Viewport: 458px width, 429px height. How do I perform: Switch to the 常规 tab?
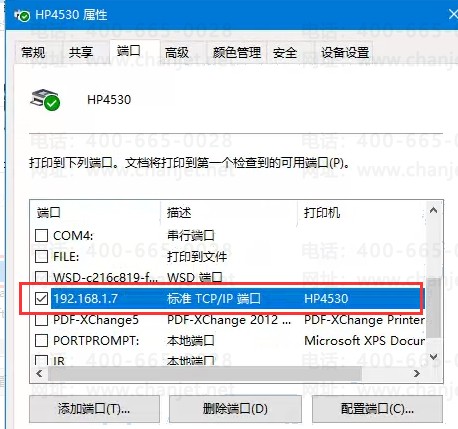tap(33, 52)
